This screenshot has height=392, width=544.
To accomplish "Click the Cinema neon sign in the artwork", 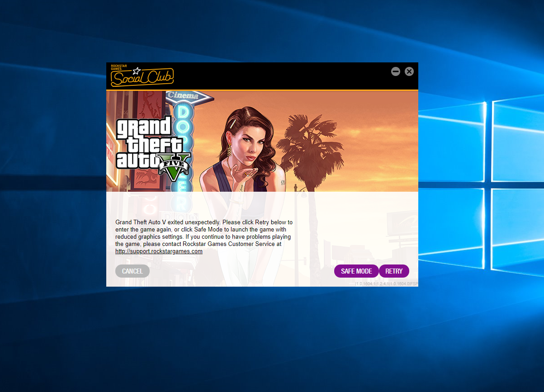I will [183, 96].
